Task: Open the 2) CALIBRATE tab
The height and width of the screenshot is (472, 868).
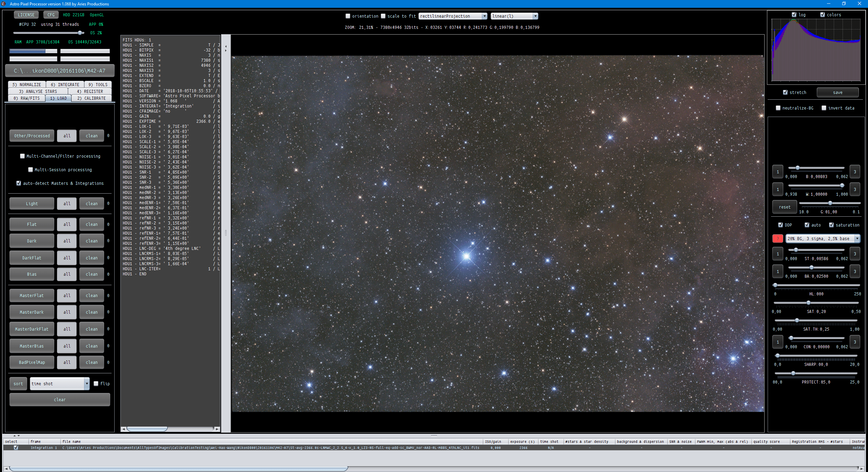Action: (92, 98)
